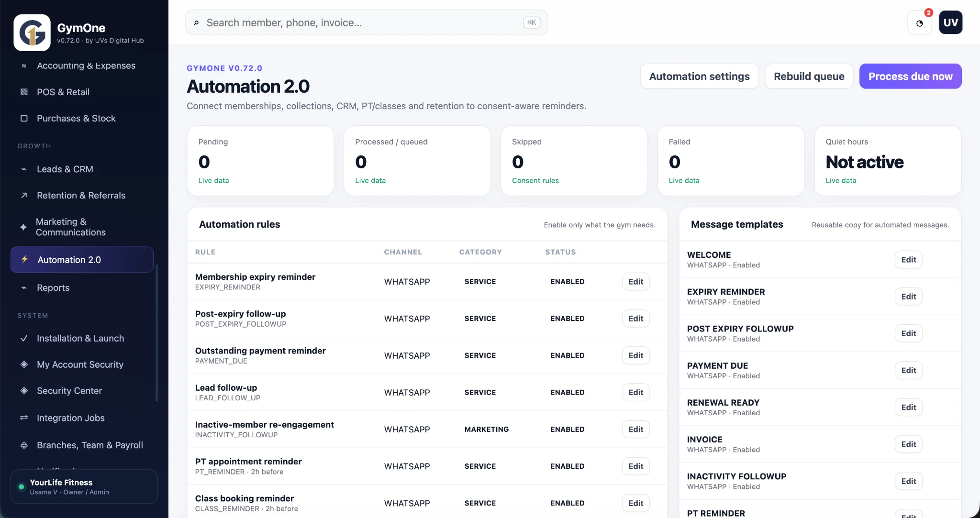Viewport: 980px width, 518px height.
Task: Click the Retention & Referrals arrow icon
Action: point(24,195)
